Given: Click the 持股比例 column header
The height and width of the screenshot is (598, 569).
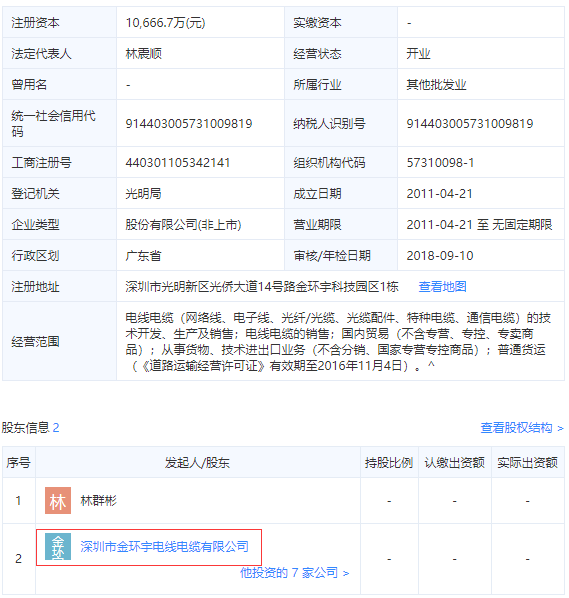Looking at the screenshot, I should tap(389, 463).
